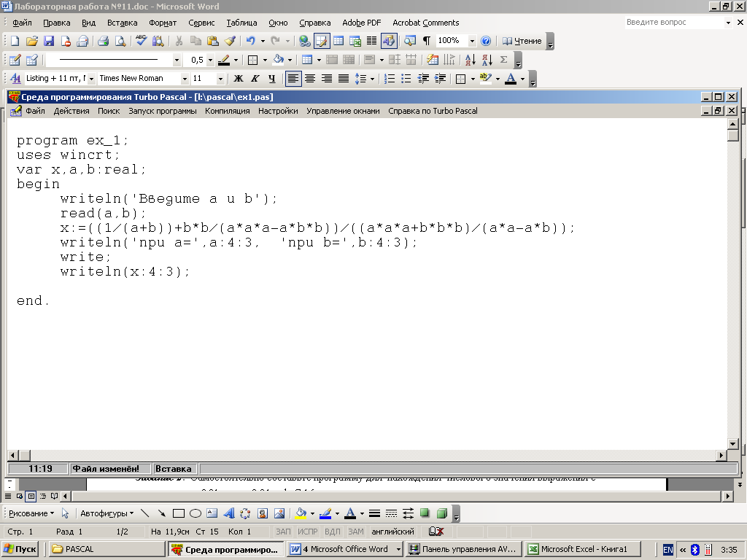
Task: Toggle Italic К formatting
Action: tap(255, 79)
